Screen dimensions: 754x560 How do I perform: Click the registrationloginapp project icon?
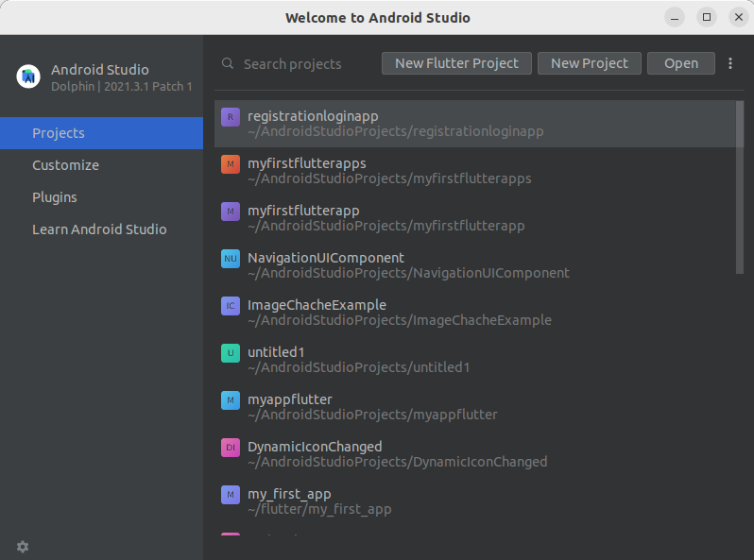230,117
